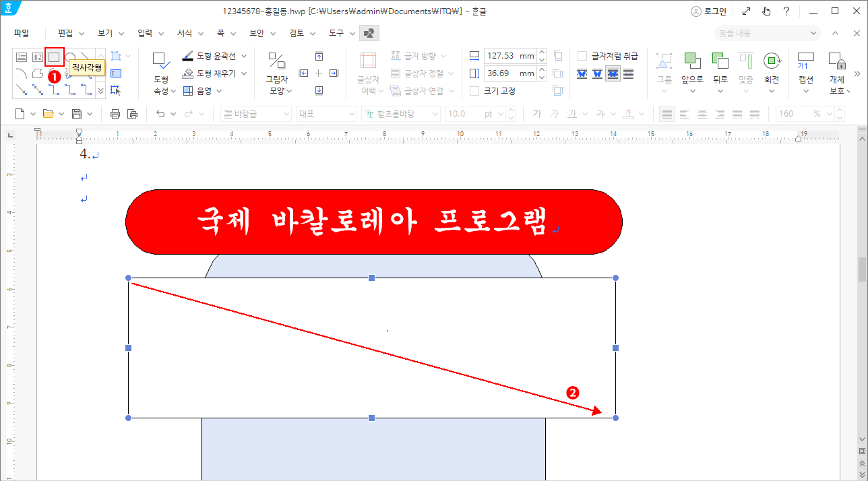The width and height of the screenshot is (868, 481).
Task: Click the print icon in toolbar
Action: (115, 114)
